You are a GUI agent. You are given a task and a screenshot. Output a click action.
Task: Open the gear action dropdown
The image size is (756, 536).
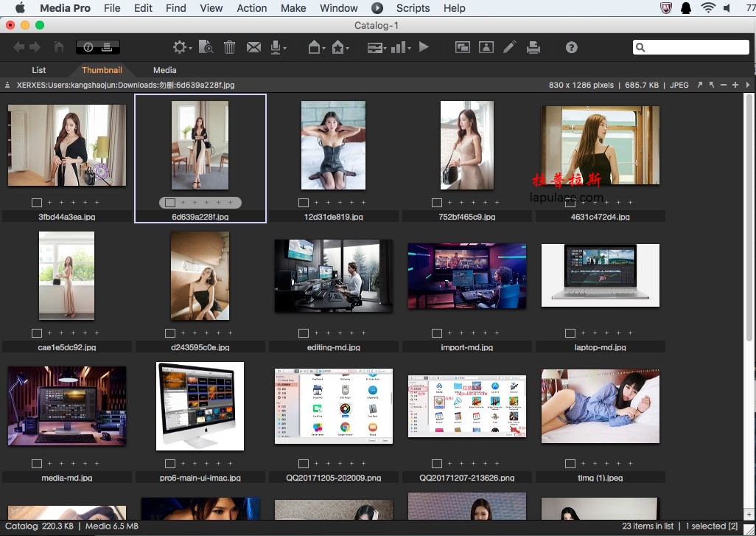click(x=182, y=47)
